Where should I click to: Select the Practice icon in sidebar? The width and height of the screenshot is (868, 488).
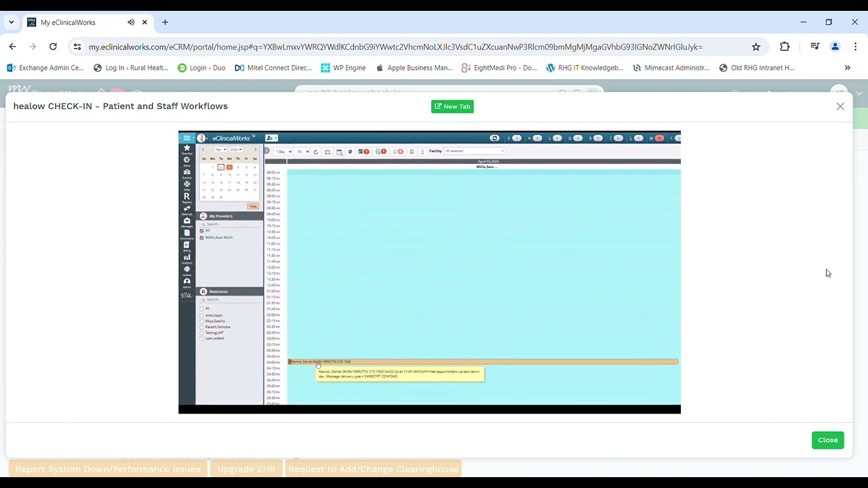[186, 174]
